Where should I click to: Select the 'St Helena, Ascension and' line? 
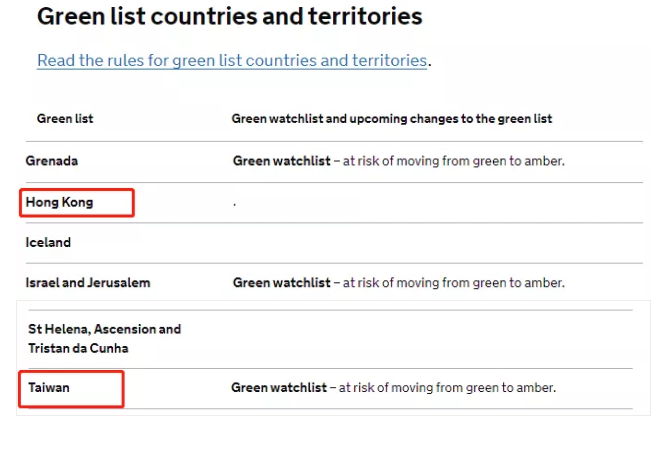coord(105,329)
